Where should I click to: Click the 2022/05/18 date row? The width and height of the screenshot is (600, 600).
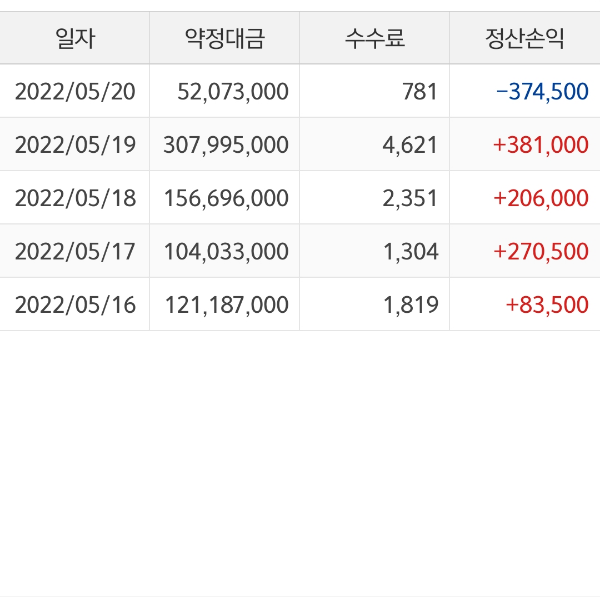[x=75, y=198]
